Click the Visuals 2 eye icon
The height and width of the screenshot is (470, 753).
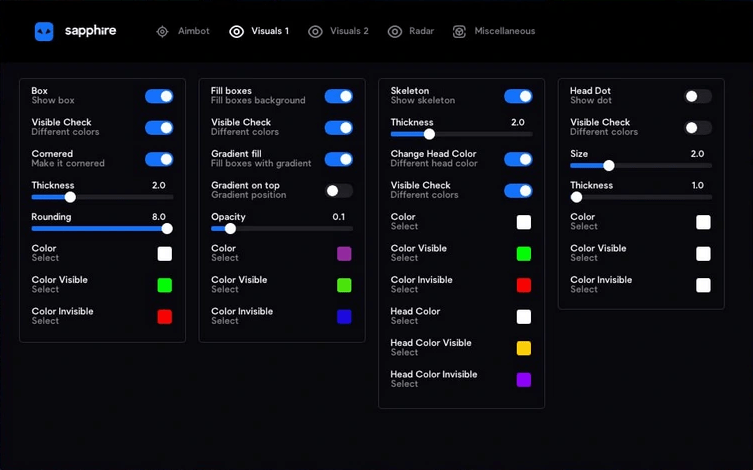315,32
